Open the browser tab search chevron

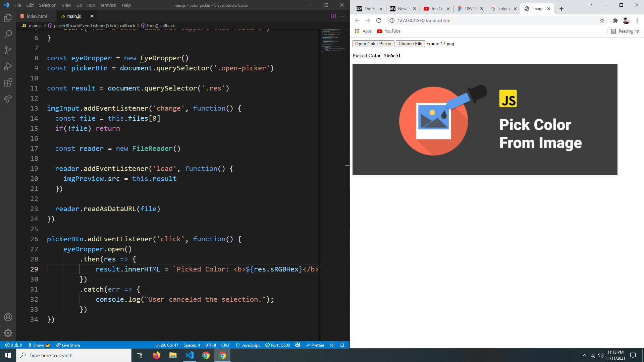click(591, 5)
